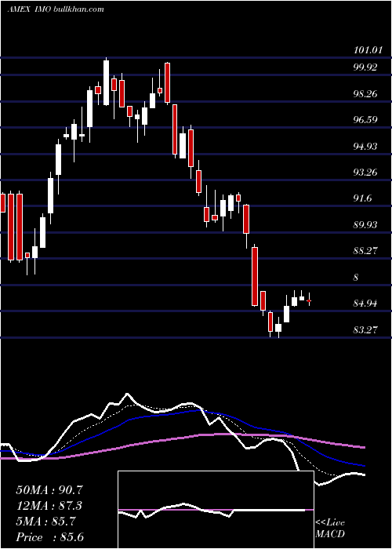Click the 98.26 price level label
The image size is (392, 549).
pyautogui.click(x=365, y=94)
